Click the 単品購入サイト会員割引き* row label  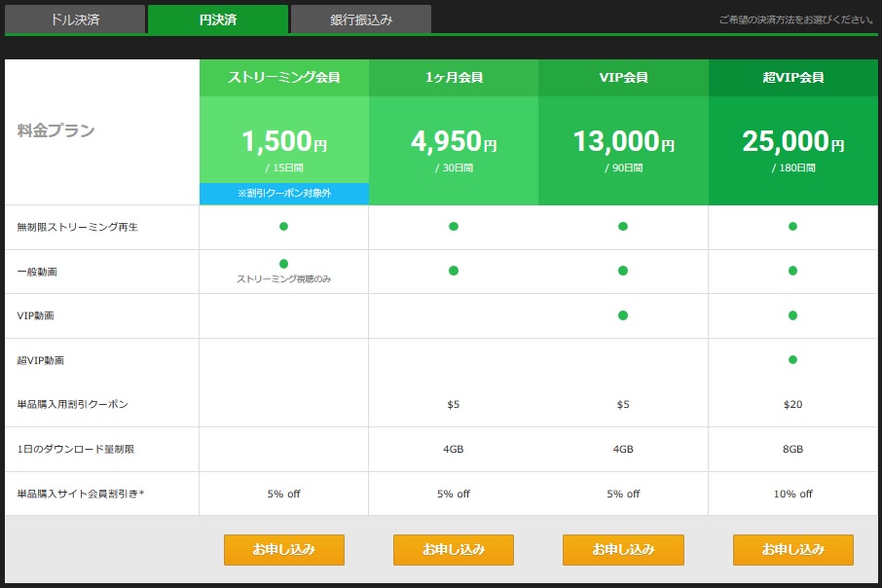click(81, 494)
